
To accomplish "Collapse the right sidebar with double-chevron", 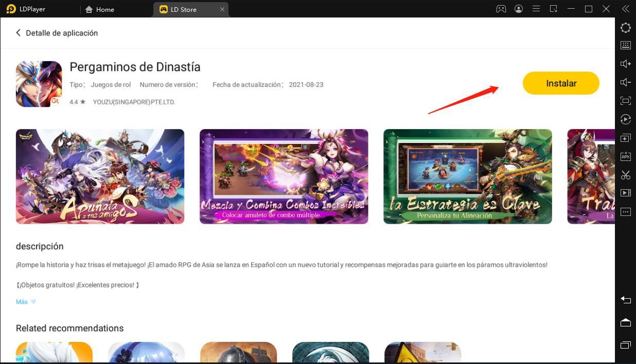I will [626, 9].
